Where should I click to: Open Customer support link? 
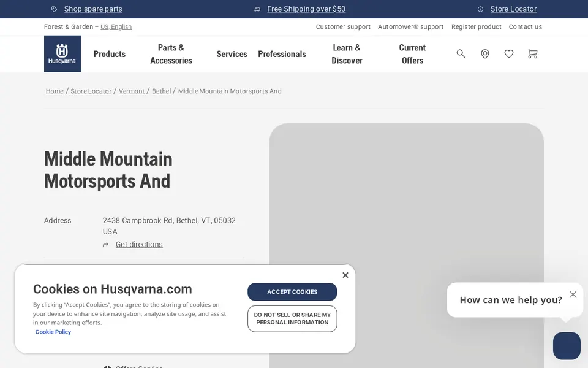click(x=343, y=26)
